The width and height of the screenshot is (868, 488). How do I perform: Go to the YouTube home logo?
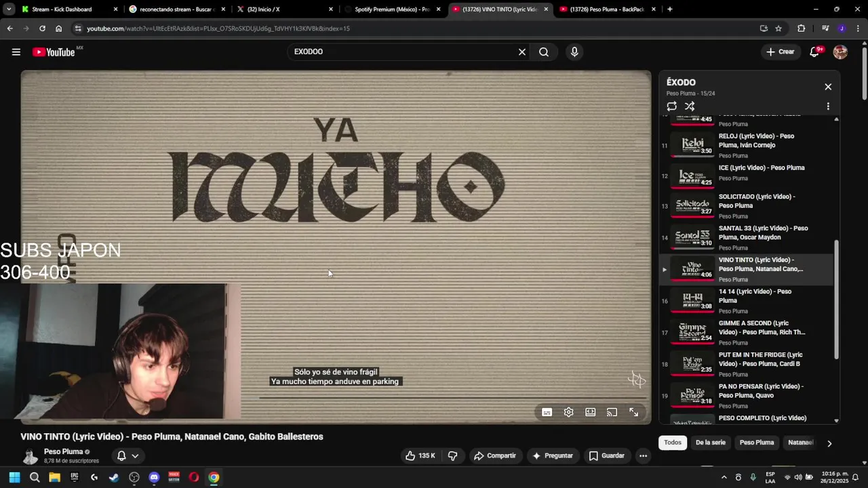(54, 52)
